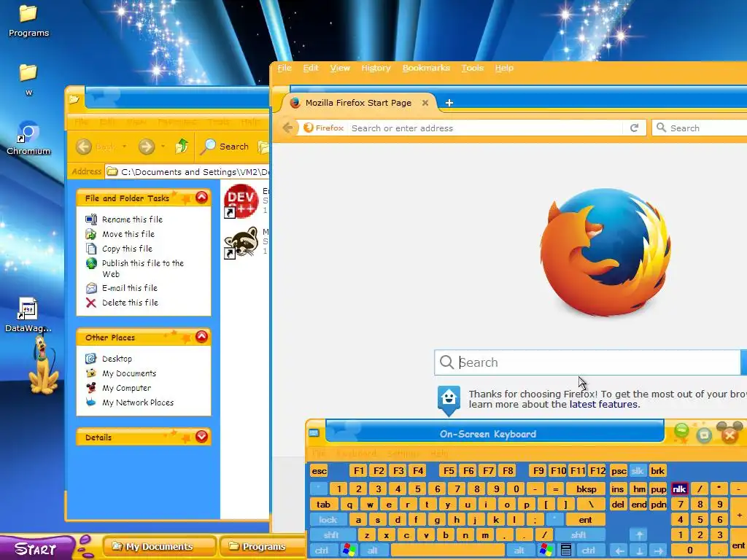Image resolution: width=747 pixels, height=560 pixels.
Task: Click the tab key on On-Screen Keyboard
Action: click(x=323, y=505)
